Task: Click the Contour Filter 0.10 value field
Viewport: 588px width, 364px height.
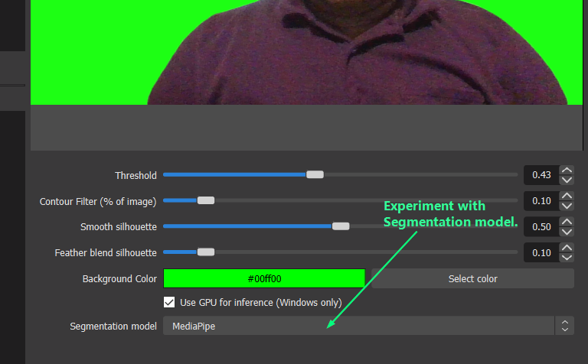Action: (541, 200)
